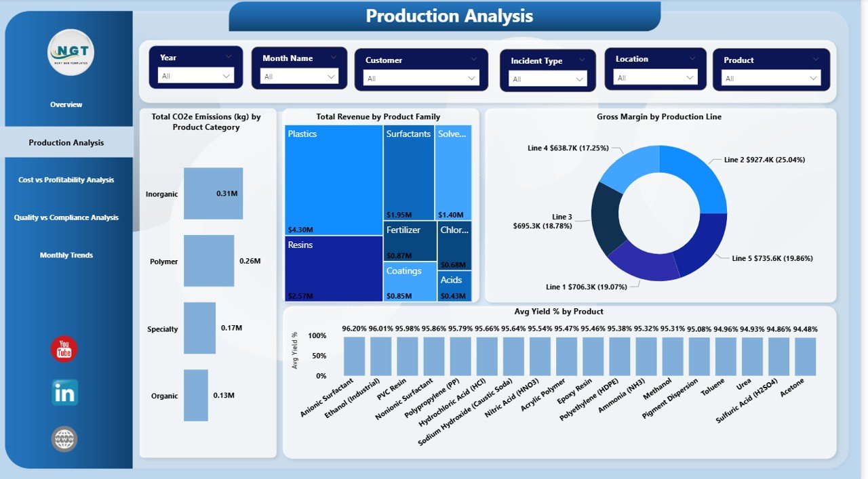Navigate to Monthly Trends page
The height and width of the screenshot is (479, 868).
(x=66, y=255)
